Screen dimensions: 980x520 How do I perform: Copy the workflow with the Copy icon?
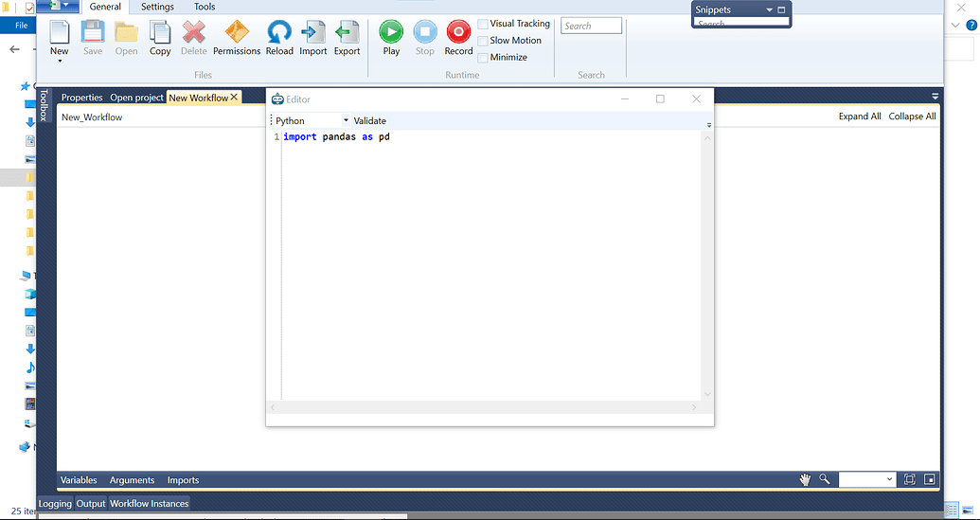pos(160,31)
